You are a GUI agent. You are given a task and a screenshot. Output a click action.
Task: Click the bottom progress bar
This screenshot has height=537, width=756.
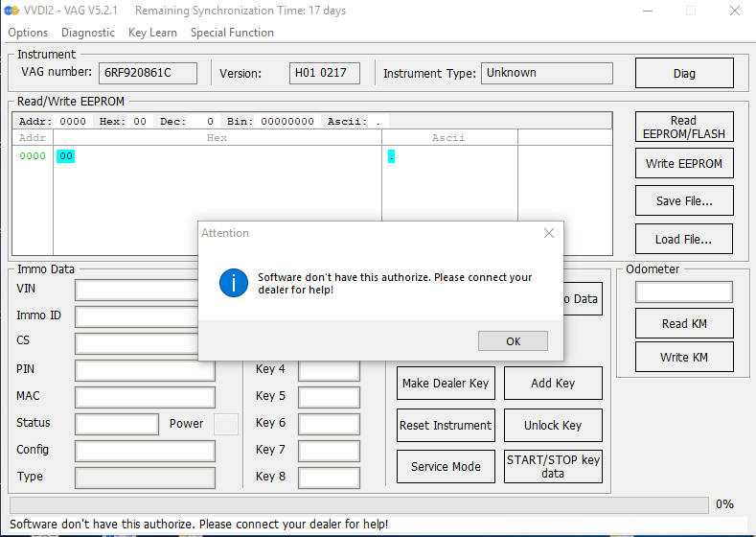coord(359,505)
